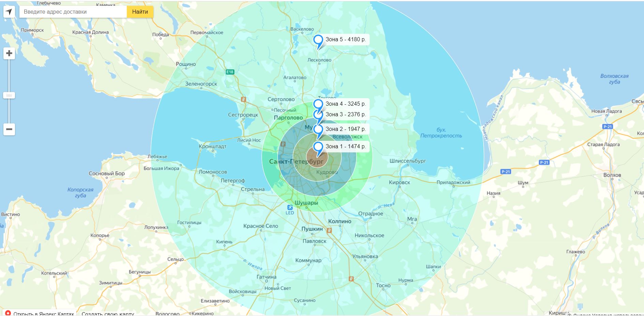Select the Зона 1 - 1474 р. label
The image size is (644, 316).
(x=346, y=147)
